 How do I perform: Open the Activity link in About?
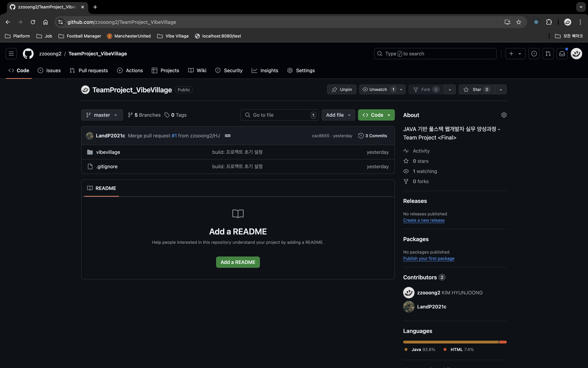point(421,151)
